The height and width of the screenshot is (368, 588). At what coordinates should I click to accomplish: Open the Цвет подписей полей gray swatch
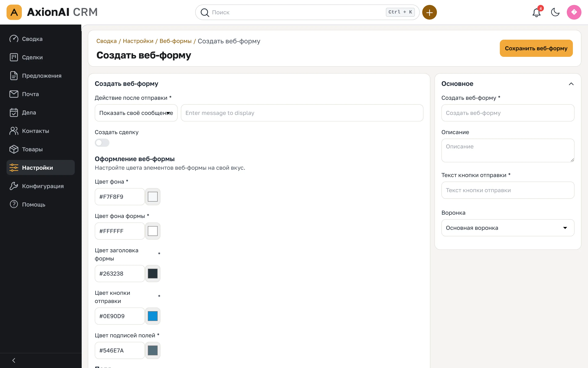153,350
